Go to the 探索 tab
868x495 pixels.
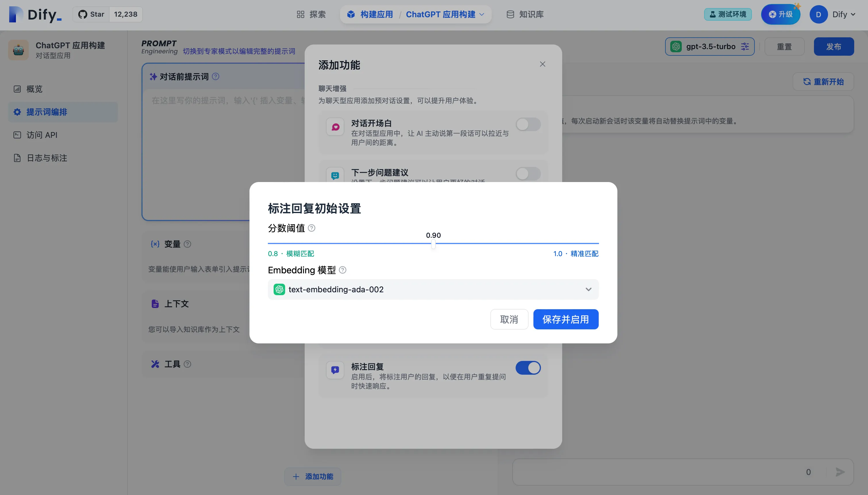pos(311,14)
